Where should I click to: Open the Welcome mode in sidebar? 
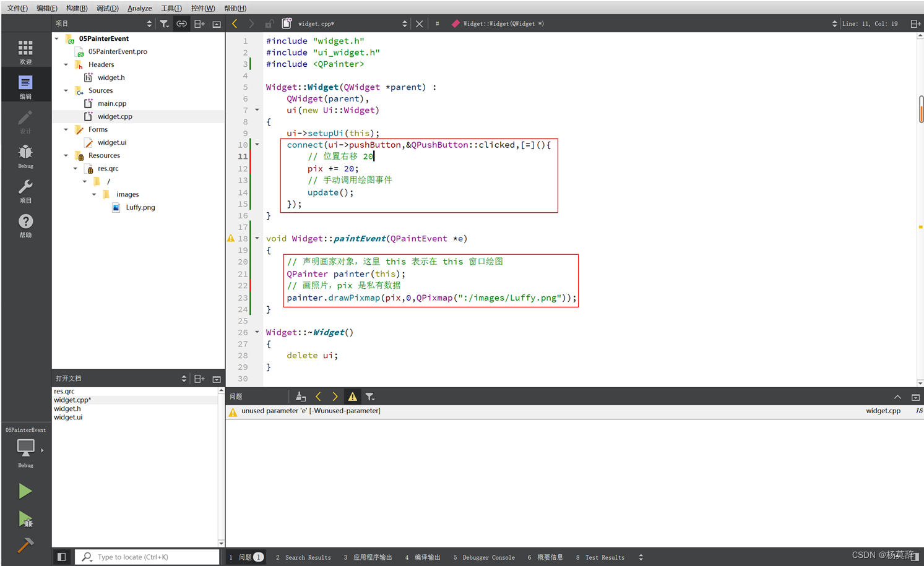(x=25, y=52)
